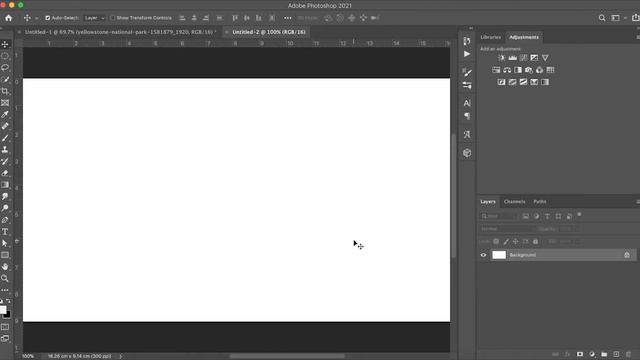Select the Rectangle shape tool
640x360 pixels.
coord(5,255)
